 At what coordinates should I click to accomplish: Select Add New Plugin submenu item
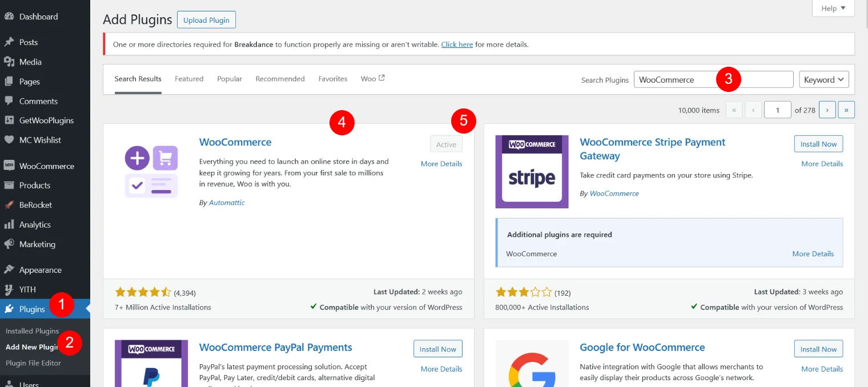click(x=33, y=347)
